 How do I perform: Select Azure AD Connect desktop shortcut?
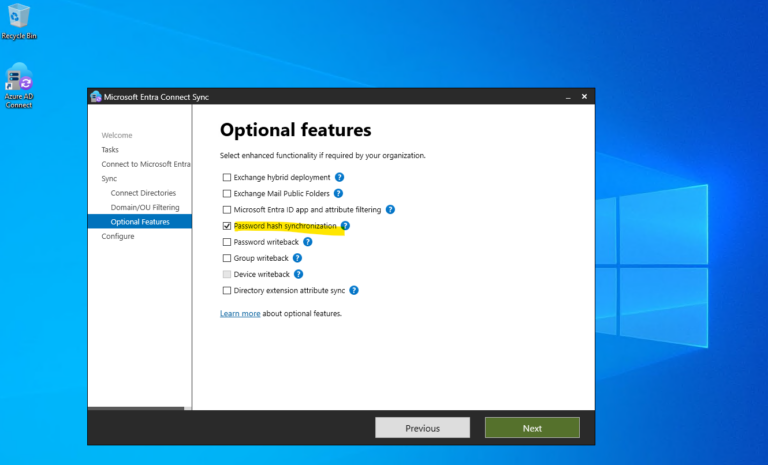(x=19, y=84)
